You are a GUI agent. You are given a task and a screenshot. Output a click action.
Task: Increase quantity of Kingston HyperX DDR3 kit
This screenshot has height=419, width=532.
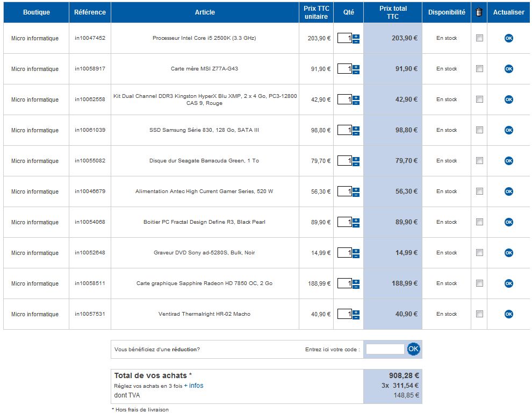click(x=356, y=97)
